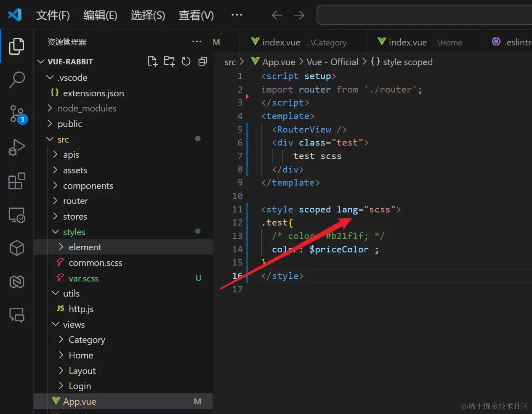
Task: Click the cube icon in activity bar
Action: click(16, 248)
